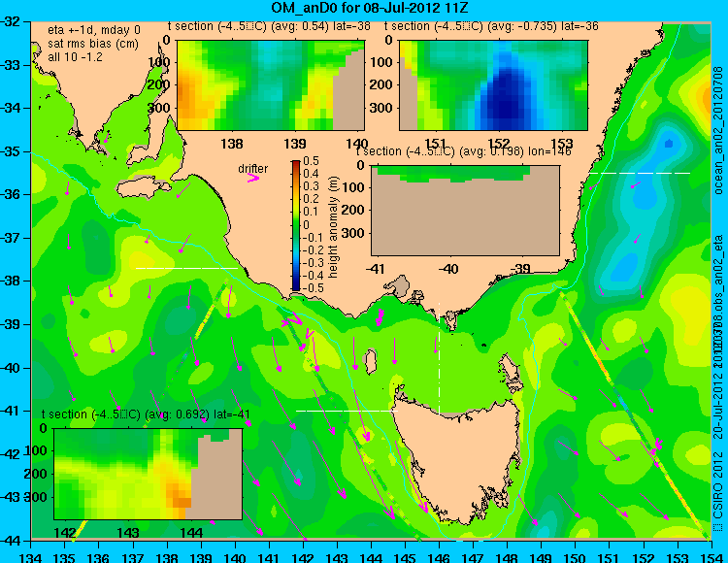Click the t section lat=-41 title
The width and height of the screenshot is (728, 563).
146,414
